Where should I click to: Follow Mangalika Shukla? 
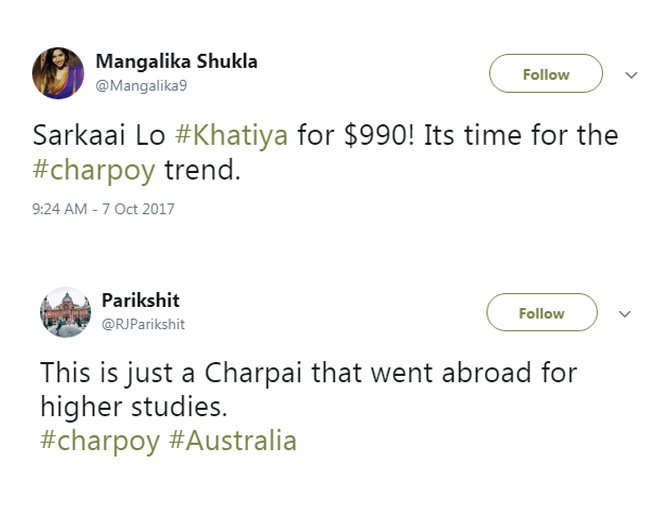tap(545, 74)
